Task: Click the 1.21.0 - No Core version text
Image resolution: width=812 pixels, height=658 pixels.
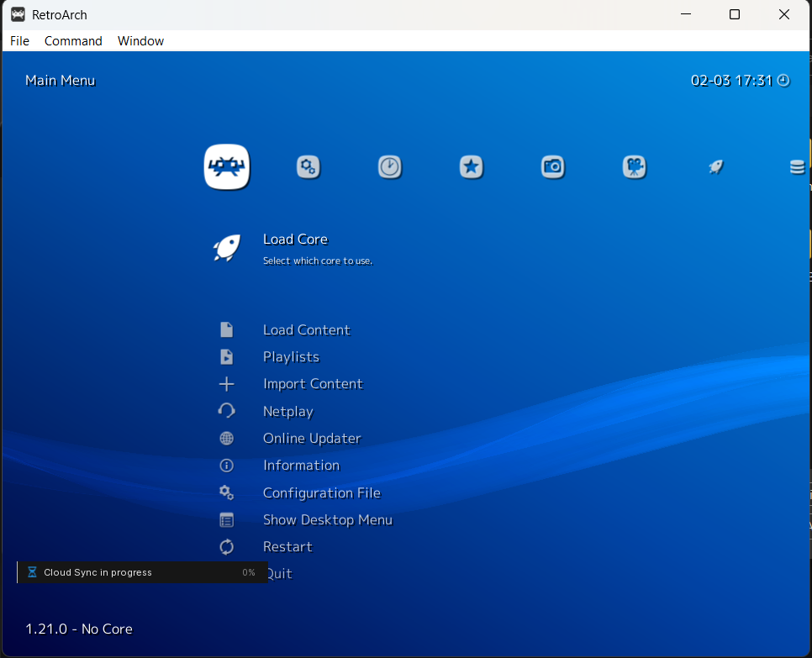Action: [79, 629]
